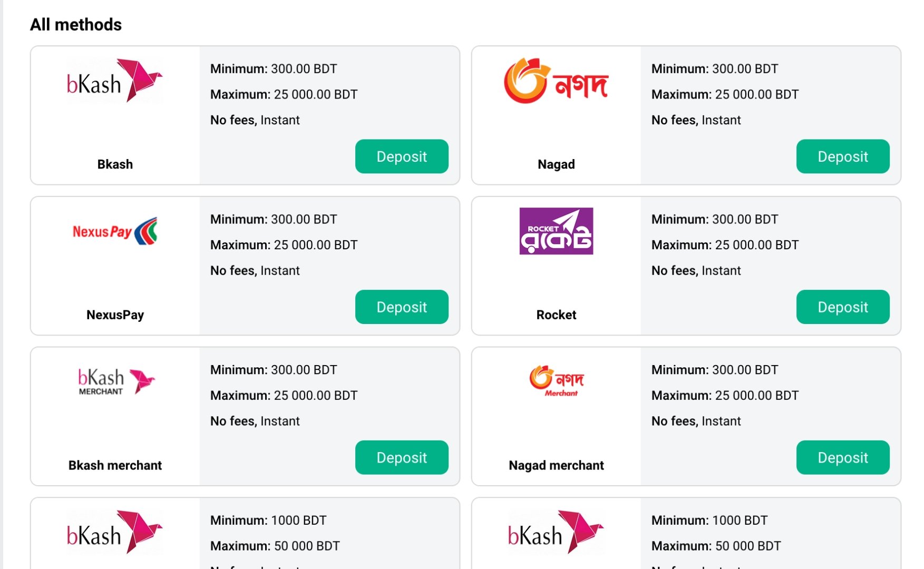Image resolution: width=924 pixels, height=569 pixels.
Task: Click the Bkash method name label
Action: point(115,164)
